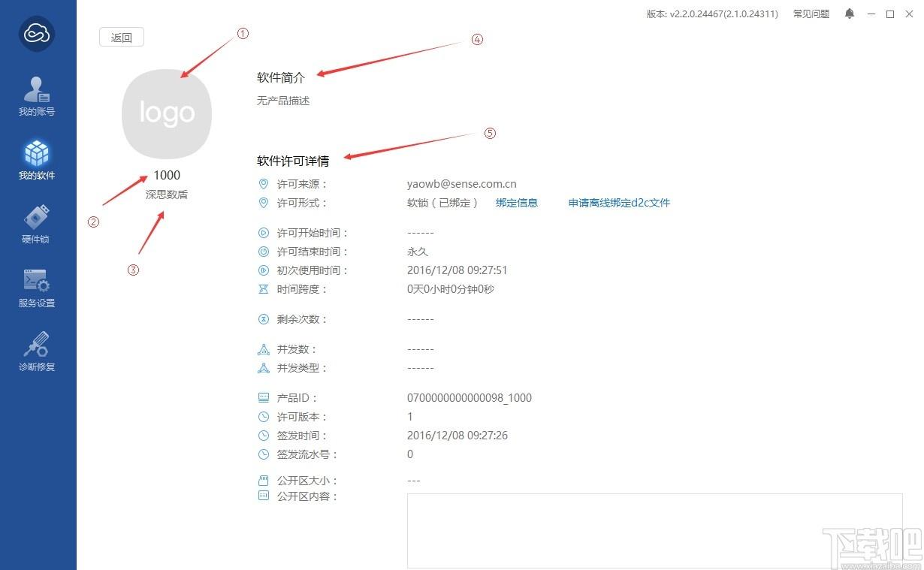Click memory icon beside 公开区大小
Viewport: 924px width, 570px height.
tap(264, 480)
